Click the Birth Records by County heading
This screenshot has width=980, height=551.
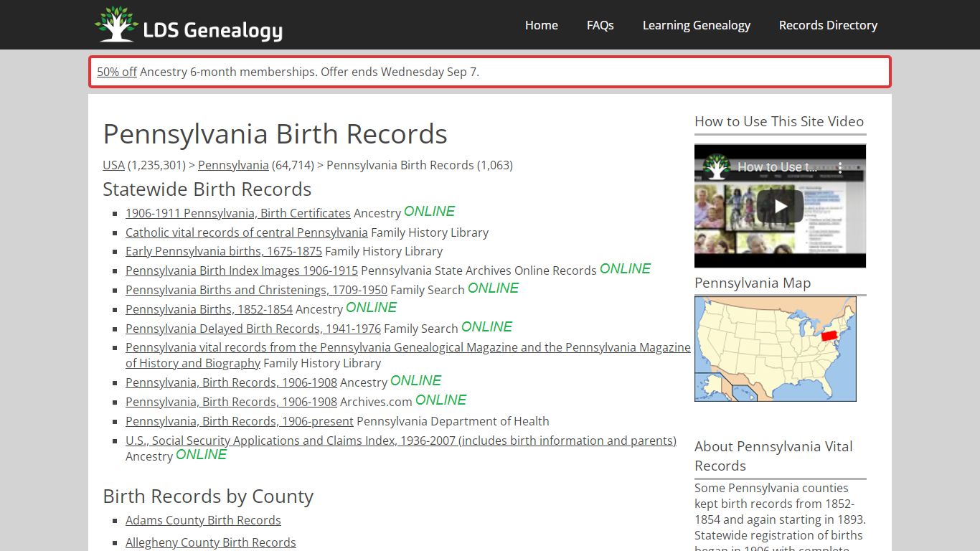coord(208,496)
